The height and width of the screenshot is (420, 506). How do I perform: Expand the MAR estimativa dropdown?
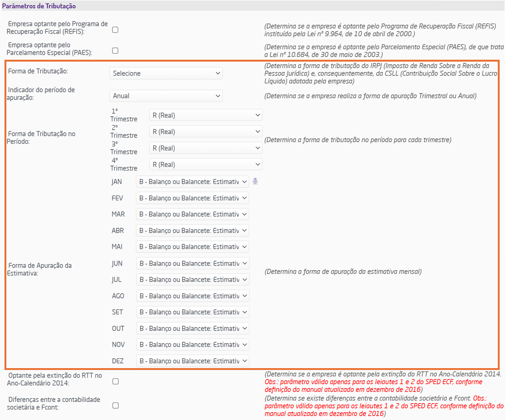coord(193,214)
